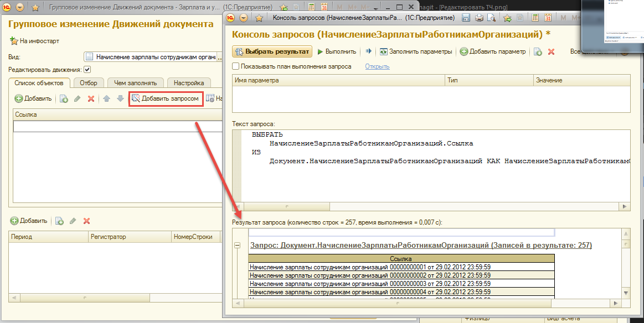
Task: Click the printer icon in console title bar
Action: (480, 18)
